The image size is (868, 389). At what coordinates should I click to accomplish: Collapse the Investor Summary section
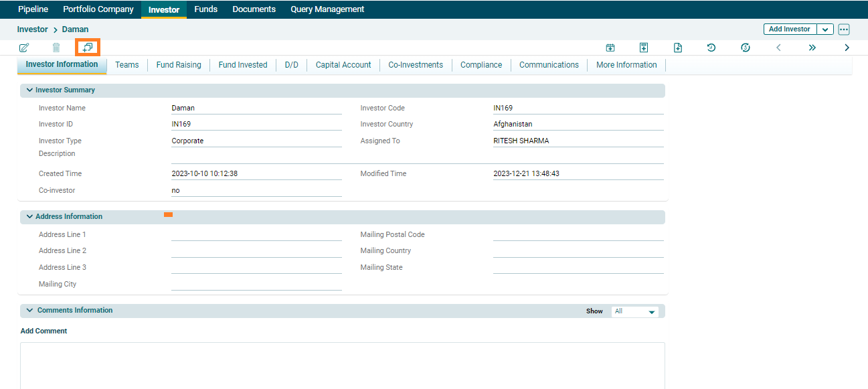[29, 90]
